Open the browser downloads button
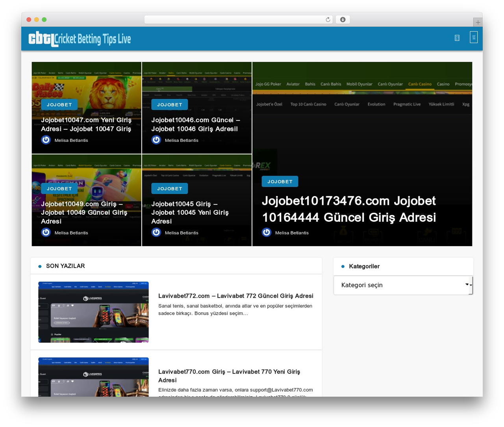504x427 pixels. point(343,20)
